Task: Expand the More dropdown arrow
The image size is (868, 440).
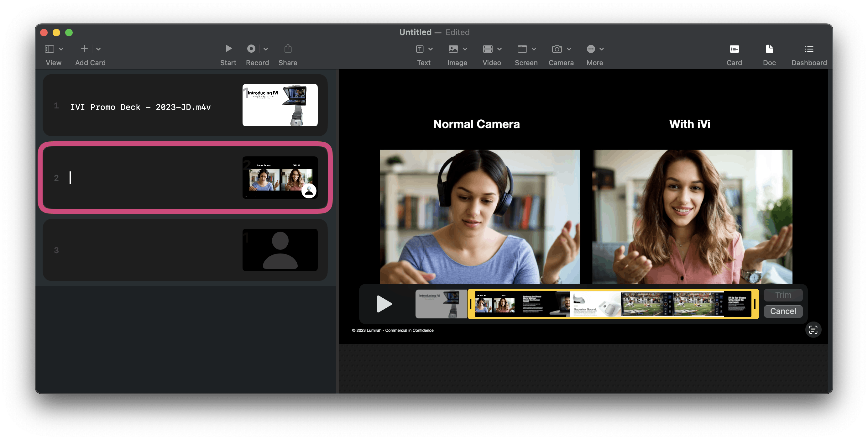Action: tap(602, 49)
